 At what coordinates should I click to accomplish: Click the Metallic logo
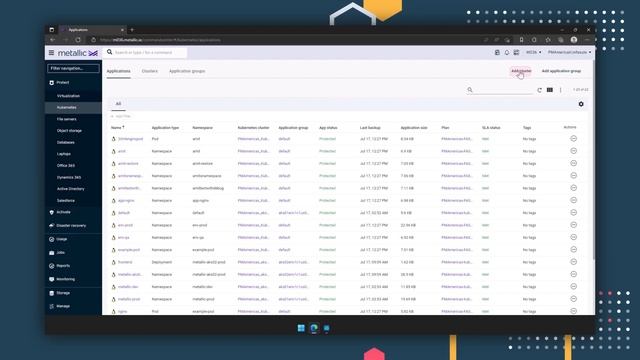tap(78, 53)
